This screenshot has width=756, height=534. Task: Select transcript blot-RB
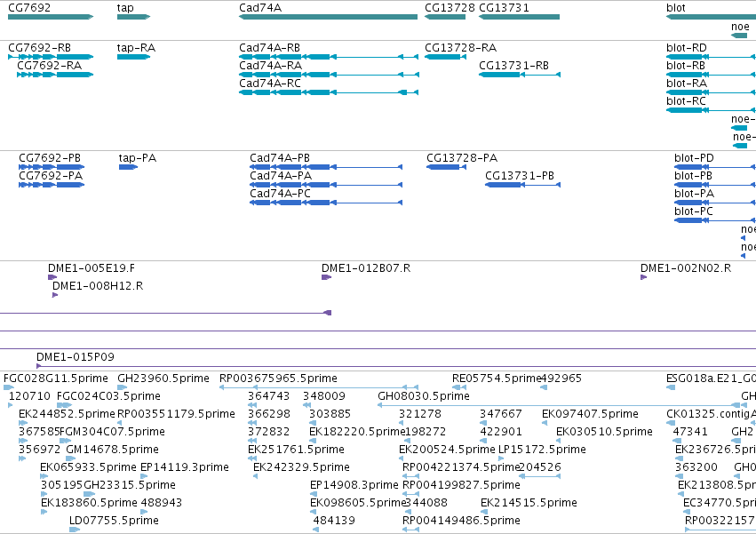[712, 75]
